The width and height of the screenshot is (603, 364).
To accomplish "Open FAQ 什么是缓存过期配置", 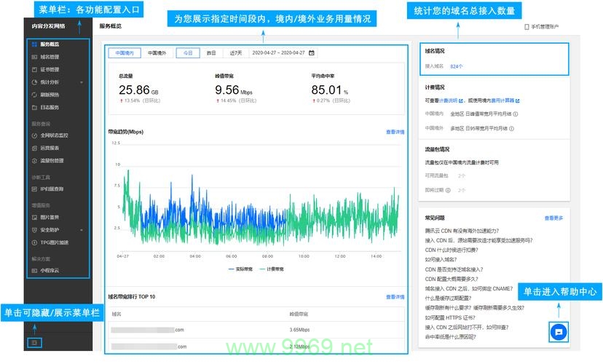I will 448,298.
